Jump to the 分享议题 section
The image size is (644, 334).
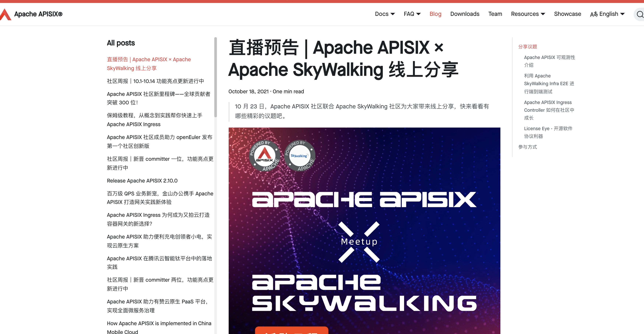(527, 47)
